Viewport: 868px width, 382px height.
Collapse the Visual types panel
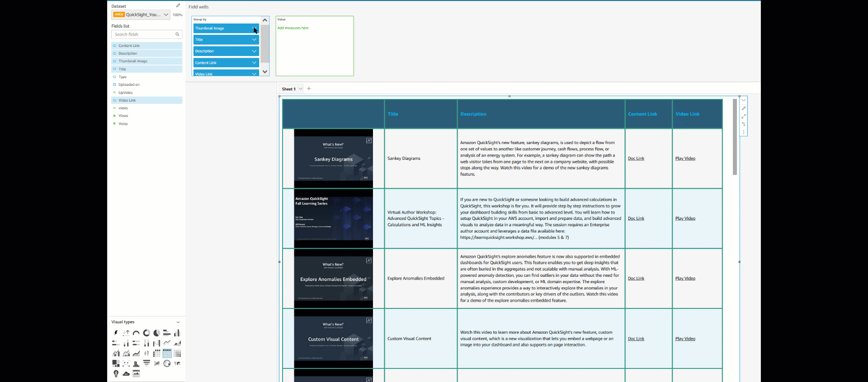(x=178, y=322)
